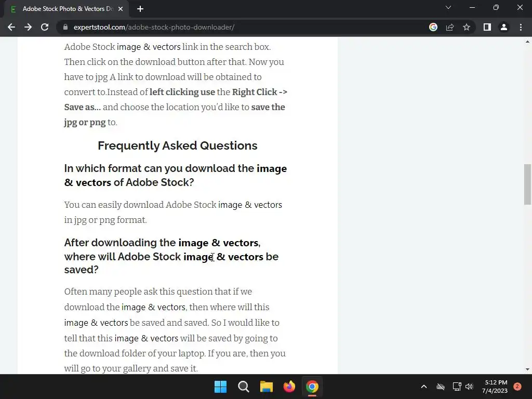Click 'will go to your gallery' sentence
Viewport: 532px width, 399px height.
coord(131,368)
